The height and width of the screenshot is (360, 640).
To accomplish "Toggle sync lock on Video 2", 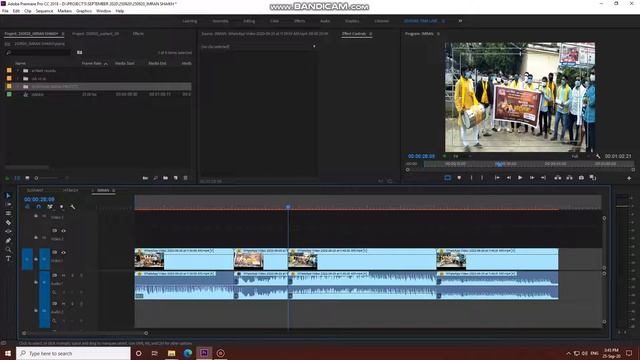I will click(54, 231).
